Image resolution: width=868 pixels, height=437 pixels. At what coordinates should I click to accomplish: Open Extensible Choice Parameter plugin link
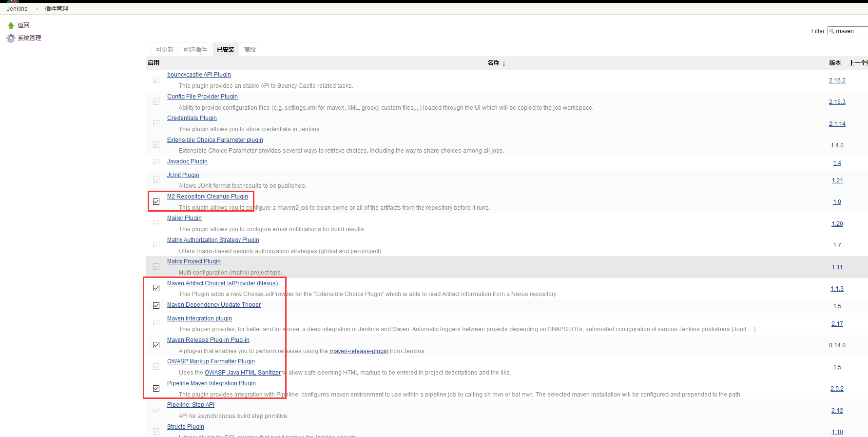(215, 140)
